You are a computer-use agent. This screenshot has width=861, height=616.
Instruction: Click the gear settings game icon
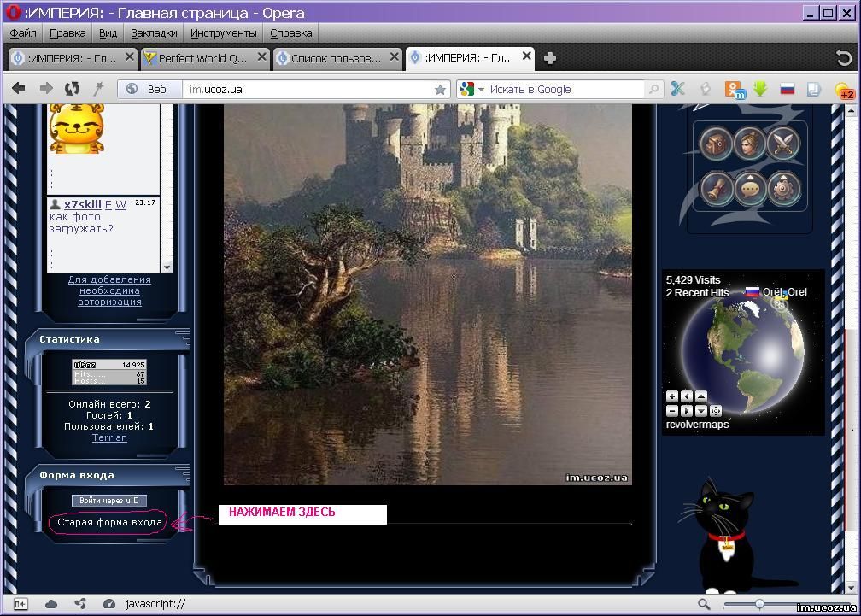783,189
